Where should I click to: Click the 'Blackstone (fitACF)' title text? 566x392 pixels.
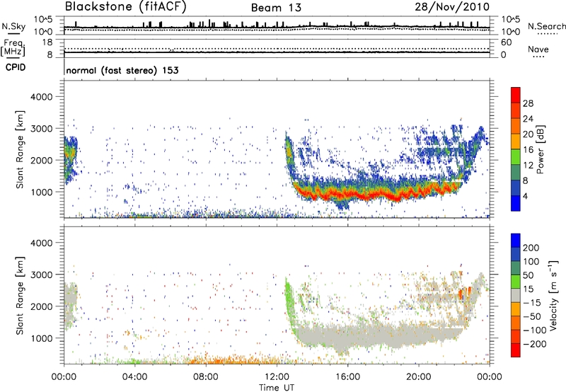126,7
